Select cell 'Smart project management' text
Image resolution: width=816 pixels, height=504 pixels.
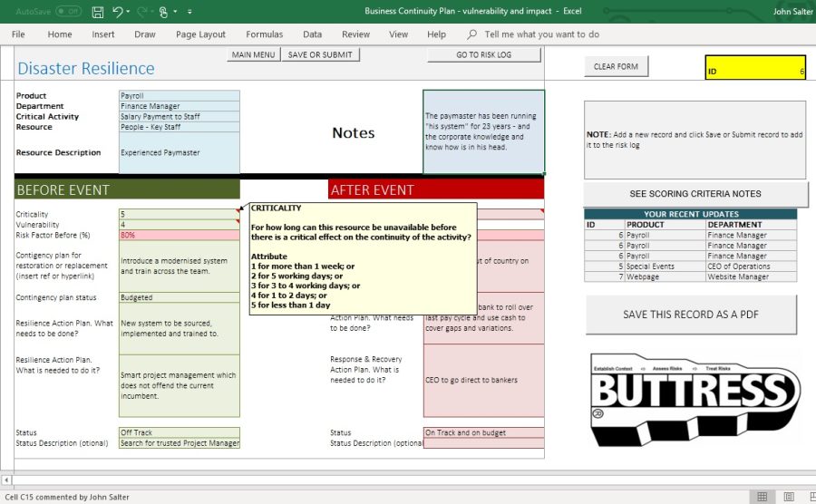[179, 385]
